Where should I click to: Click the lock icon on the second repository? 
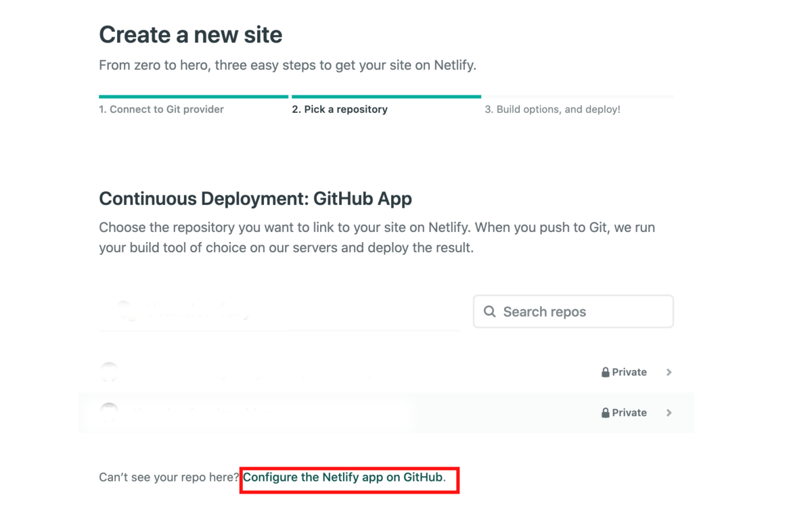point(606,413)
